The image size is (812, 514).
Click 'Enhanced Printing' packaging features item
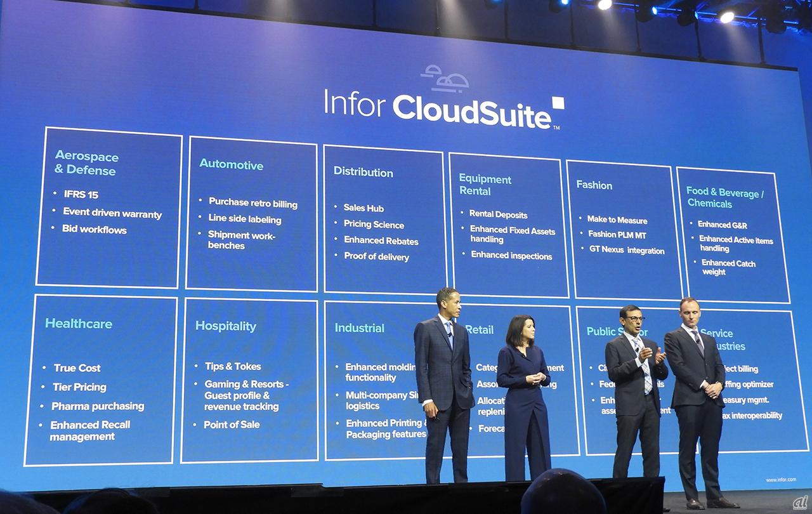pos(386,429)
